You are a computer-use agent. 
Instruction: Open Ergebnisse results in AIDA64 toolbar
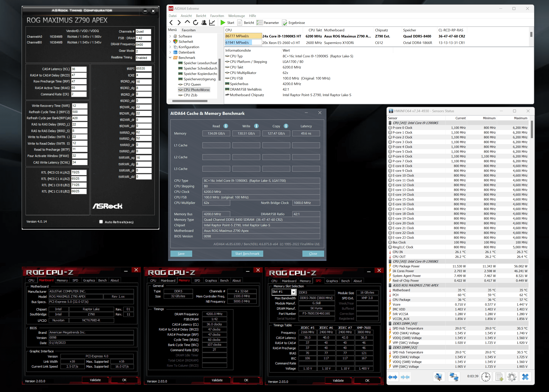coord(293,23)
